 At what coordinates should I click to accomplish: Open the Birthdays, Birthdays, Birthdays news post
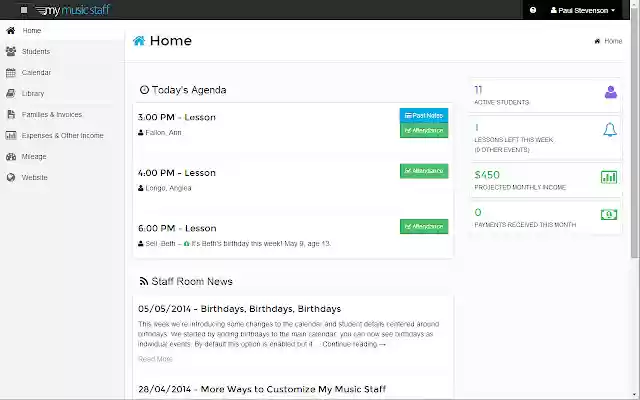(239, 309)
